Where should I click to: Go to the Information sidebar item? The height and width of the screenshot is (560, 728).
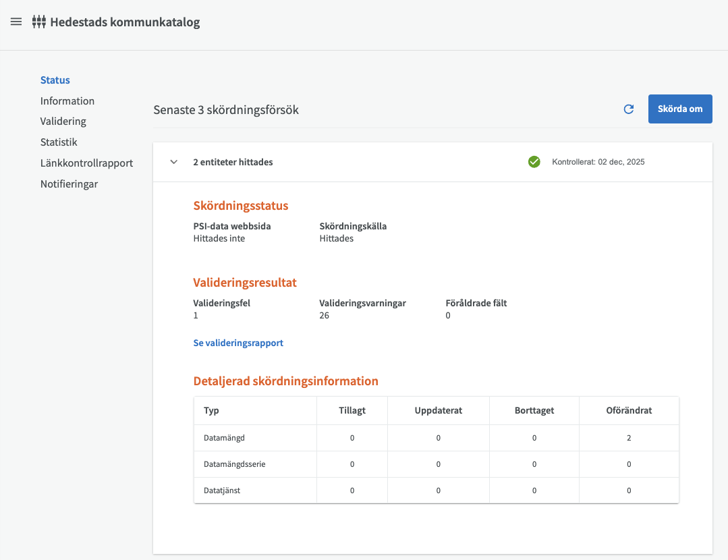pyautogui.click(x=67, y=101)
